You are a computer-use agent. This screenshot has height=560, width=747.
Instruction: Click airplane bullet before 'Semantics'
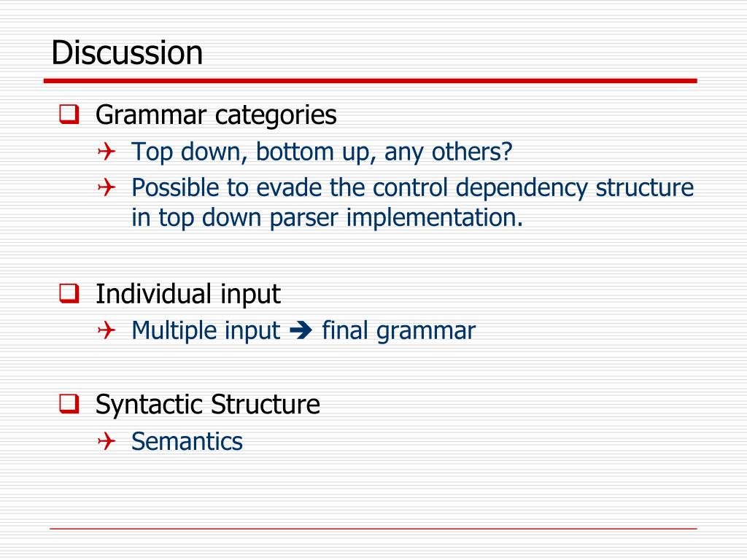click(107, 441)
